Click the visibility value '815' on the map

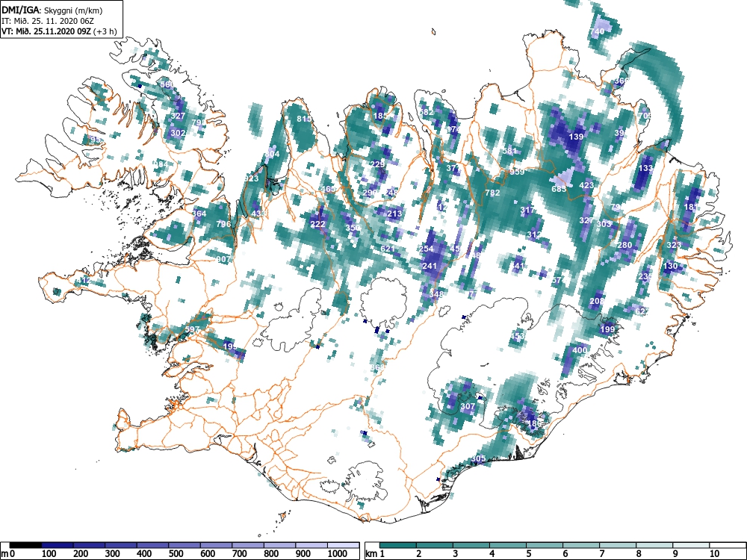coord(304,119)
